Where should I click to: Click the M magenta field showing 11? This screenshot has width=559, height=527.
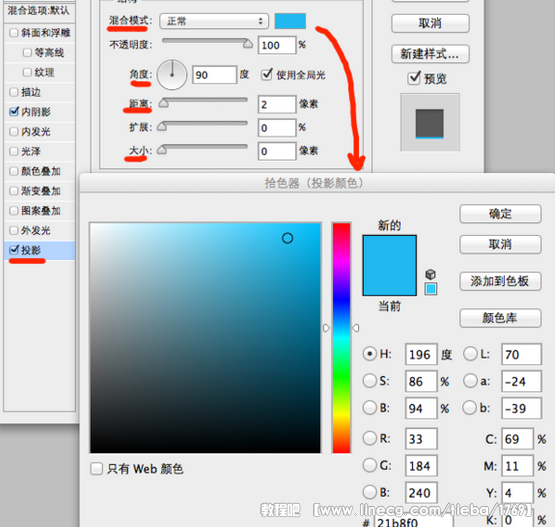point(518,466)
